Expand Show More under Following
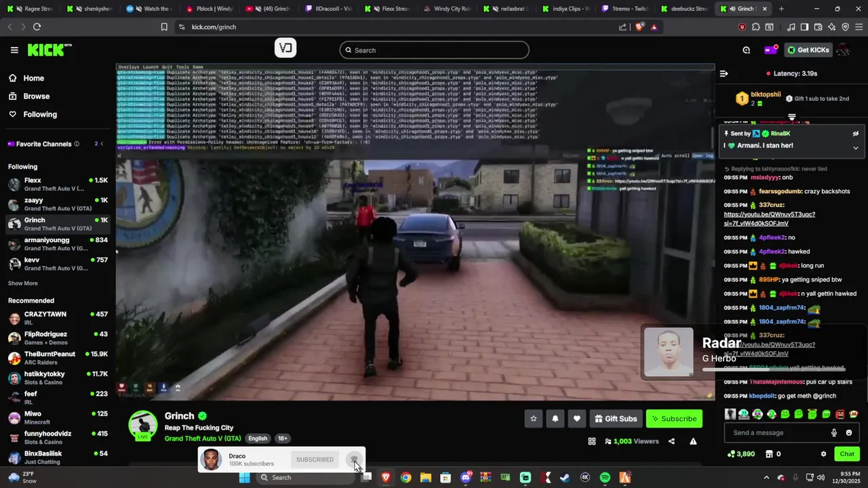 click(23, 283)
